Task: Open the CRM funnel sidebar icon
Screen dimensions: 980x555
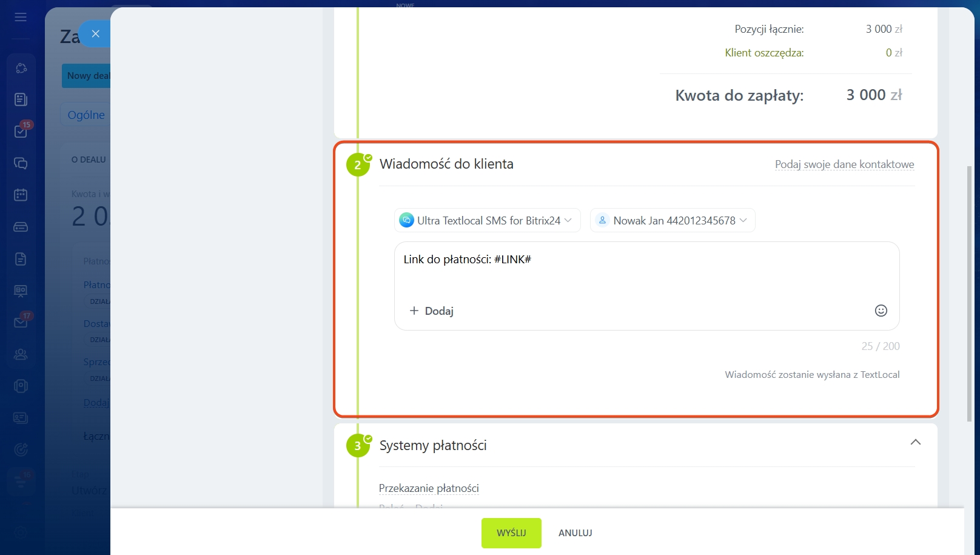Action: click(x=21, y=482)
